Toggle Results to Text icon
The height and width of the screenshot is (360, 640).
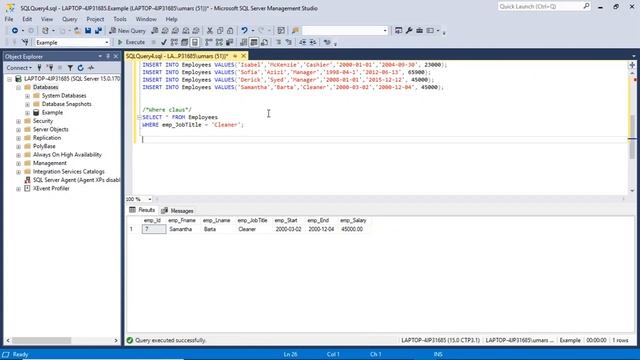pyautogui.click(x=244, y=42)
